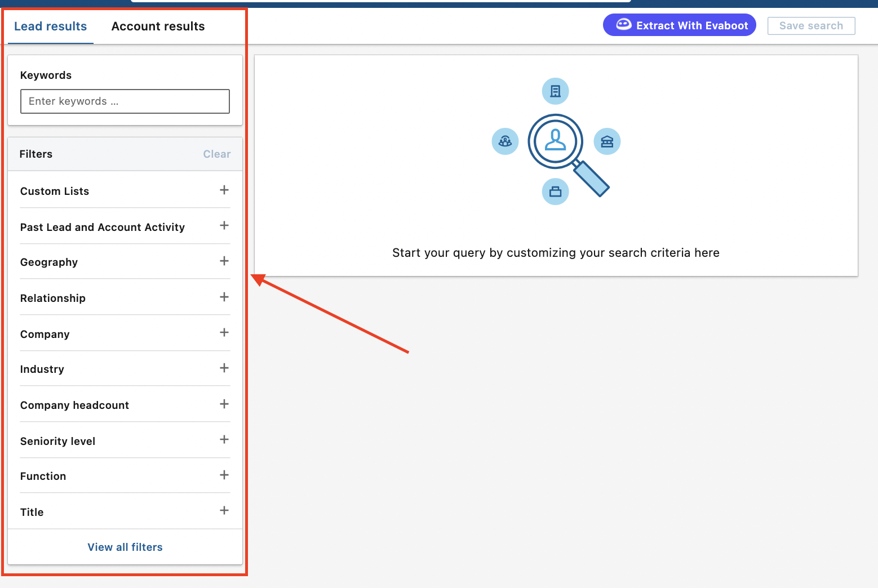Screen dimensions: 878x588
Task: Click the Seniority level label
Action: pos(57,442)
